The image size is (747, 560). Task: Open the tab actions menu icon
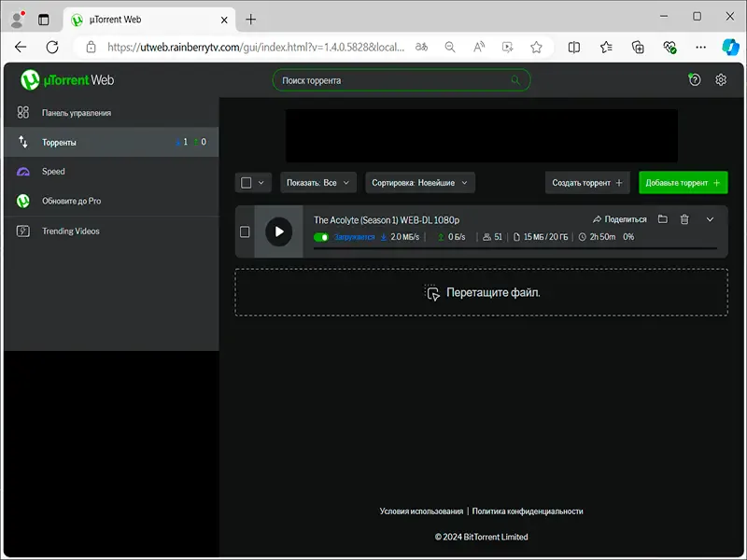[43, 20]
